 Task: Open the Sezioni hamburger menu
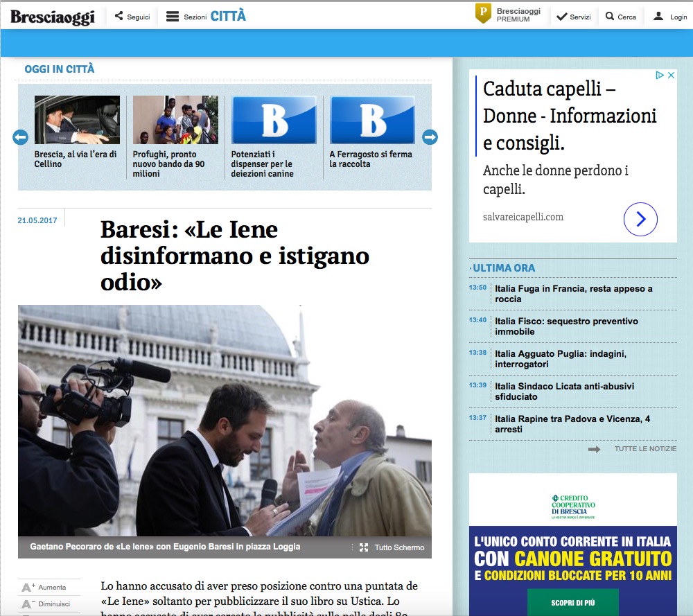click(173, 17)
